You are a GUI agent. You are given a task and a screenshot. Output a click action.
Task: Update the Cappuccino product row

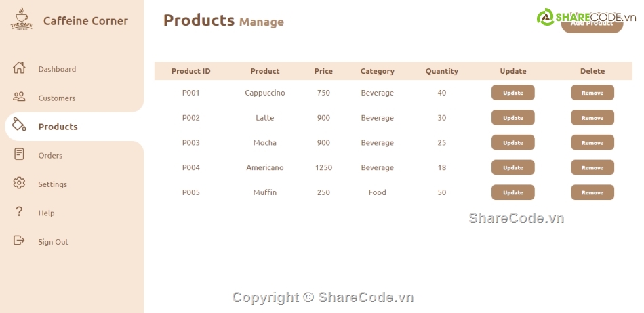coord(512,93)
